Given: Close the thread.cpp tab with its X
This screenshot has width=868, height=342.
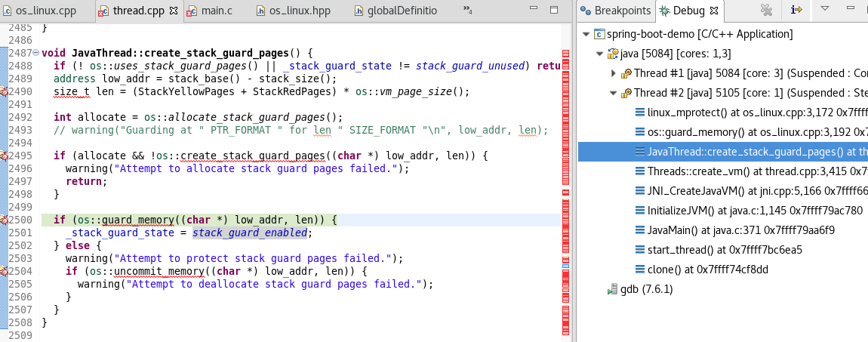Looking at the screenshot, I should coord(174,11).
